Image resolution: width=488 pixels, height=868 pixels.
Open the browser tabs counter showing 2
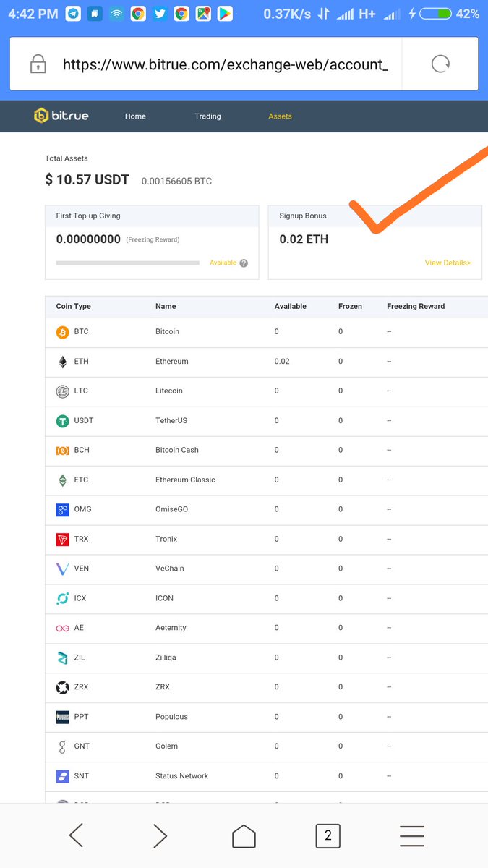pyautogui.click(x=328, y=836)
